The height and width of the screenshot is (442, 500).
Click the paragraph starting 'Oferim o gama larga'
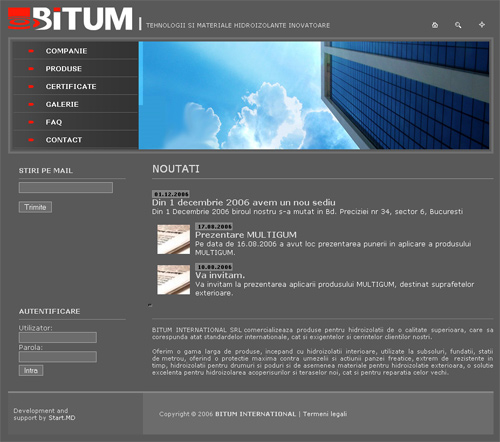pos(323,362)
